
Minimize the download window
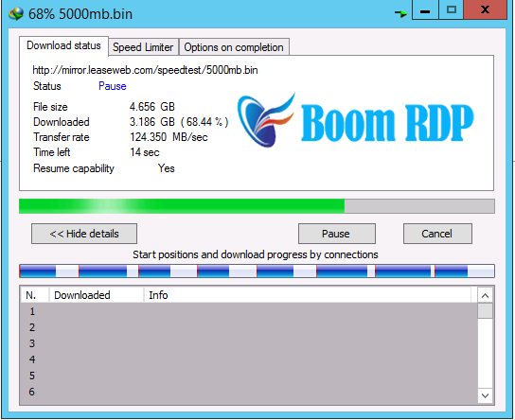pyautogui.click(x=425, y=10)
